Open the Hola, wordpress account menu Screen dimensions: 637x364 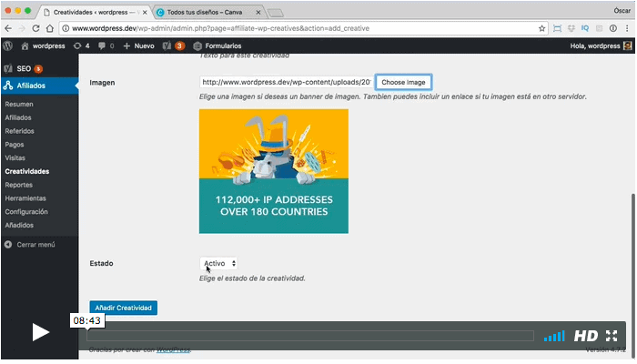coord(601,45)
